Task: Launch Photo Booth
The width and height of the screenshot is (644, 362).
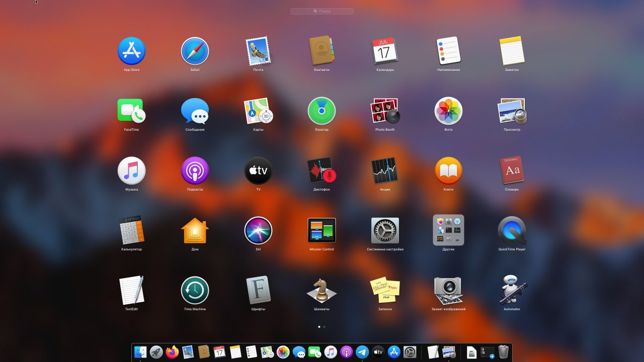Action: [x=385, y=111]
